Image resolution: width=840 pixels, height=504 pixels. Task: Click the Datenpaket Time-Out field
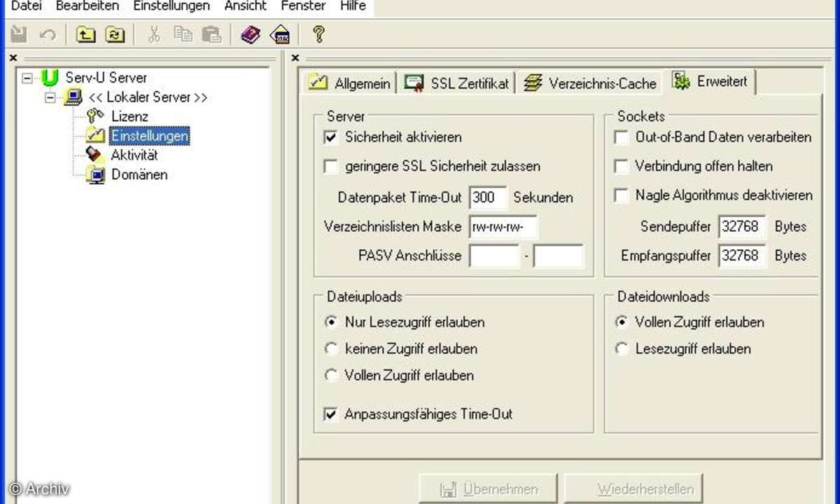[x=487, y=197]
